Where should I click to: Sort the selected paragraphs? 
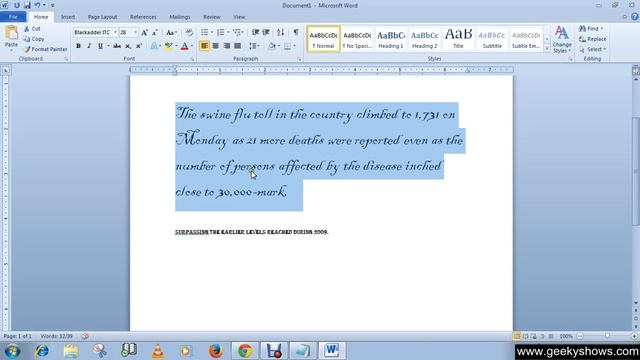(x=280, y=32)
